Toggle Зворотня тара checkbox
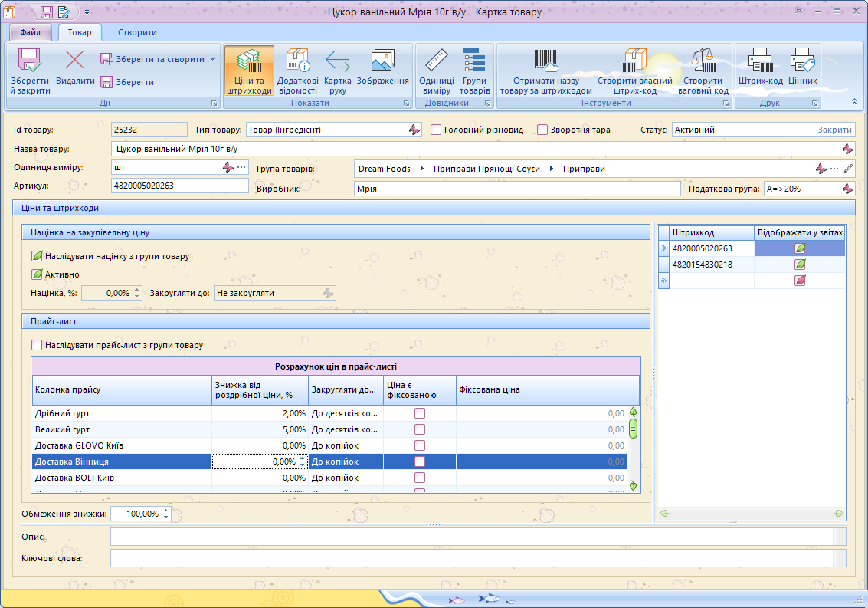Screen dimensions: 868x608 [542, 130]
